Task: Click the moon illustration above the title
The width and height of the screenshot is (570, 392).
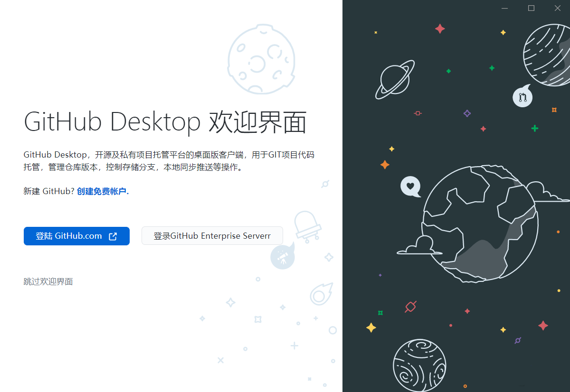Action: click(261, 58)
